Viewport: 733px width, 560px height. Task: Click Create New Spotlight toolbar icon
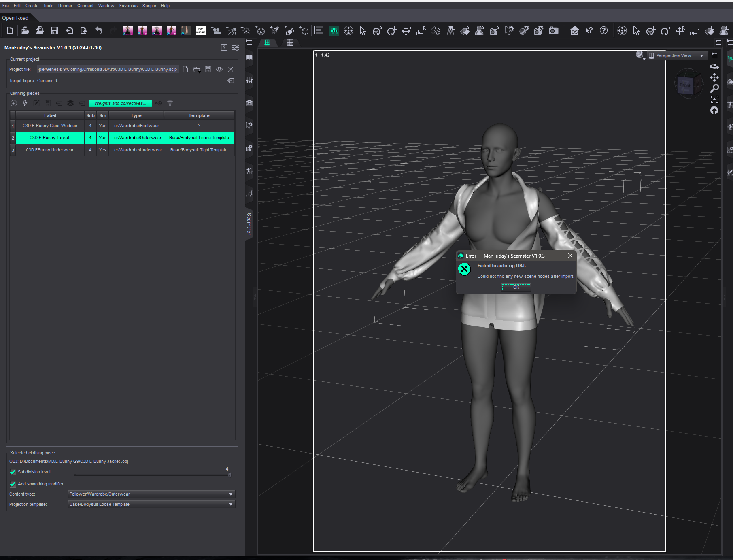(274, 31)
